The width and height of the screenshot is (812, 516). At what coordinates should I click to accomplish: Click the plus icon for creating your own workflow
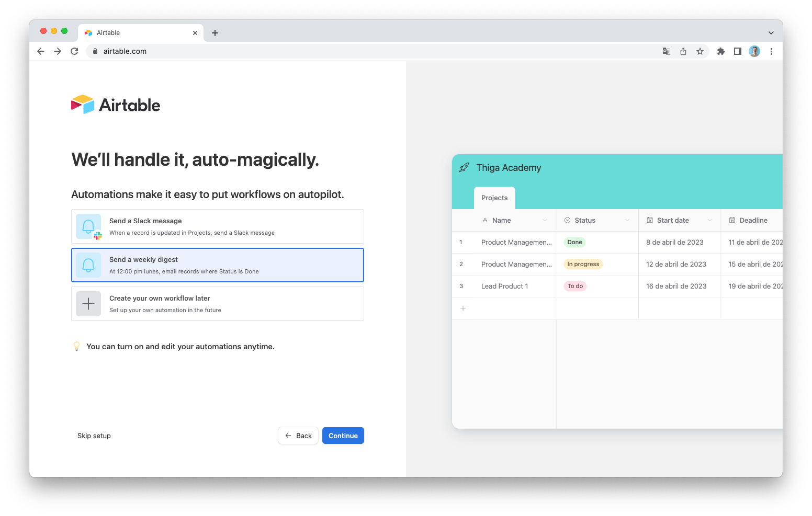pos(88,303)
